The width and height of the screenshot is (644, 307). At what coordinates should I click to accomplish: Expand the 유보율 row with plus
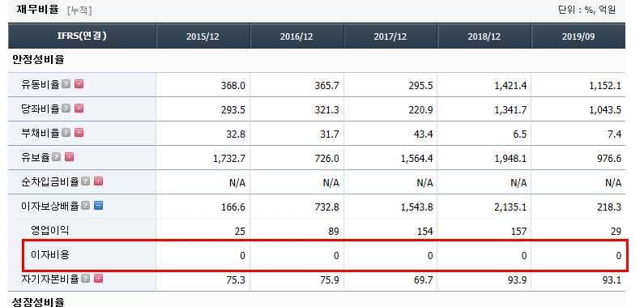70,157
